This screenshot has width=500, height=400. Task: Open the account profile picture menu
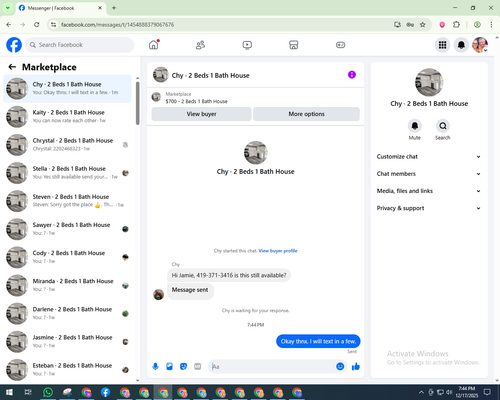(x=480, y=45)
